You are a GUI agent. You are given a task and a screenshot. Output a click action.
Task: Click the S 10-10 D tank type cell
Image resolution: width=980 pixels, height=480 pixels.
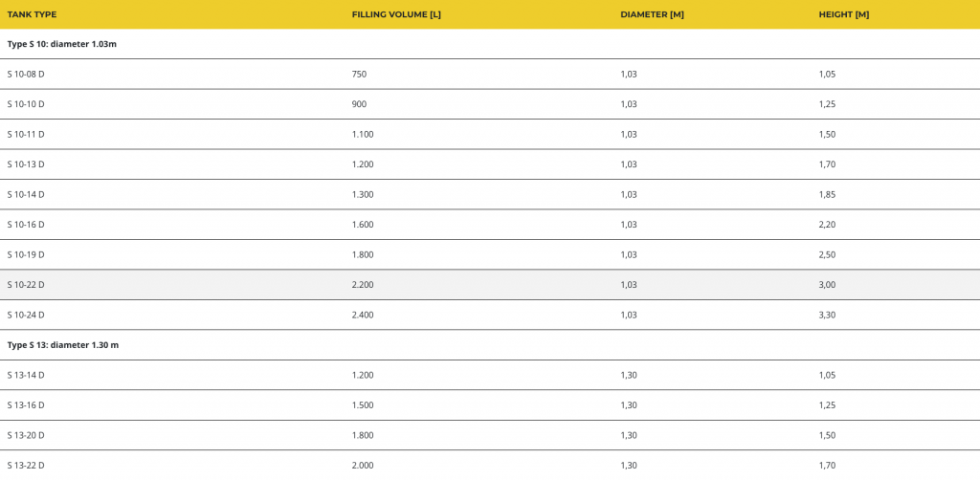pyautogui.click(x=26, y=104)
